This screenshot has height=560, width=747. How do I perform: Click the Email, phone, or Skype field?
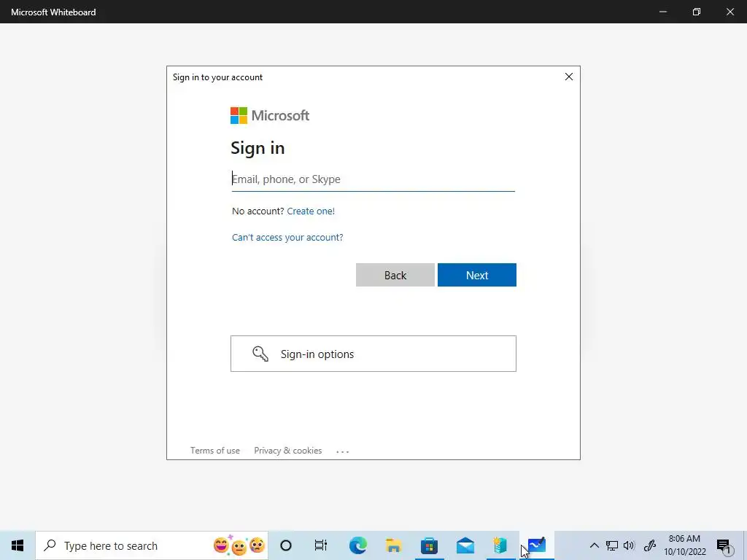click(373, 179)
